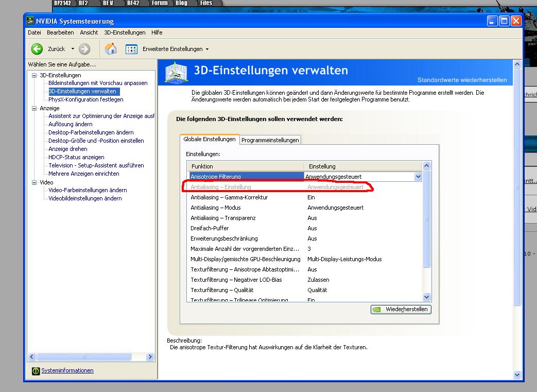Open Anisotrope Filterung value dropdown
Screen dimensions: 537x392
[418, 177]
